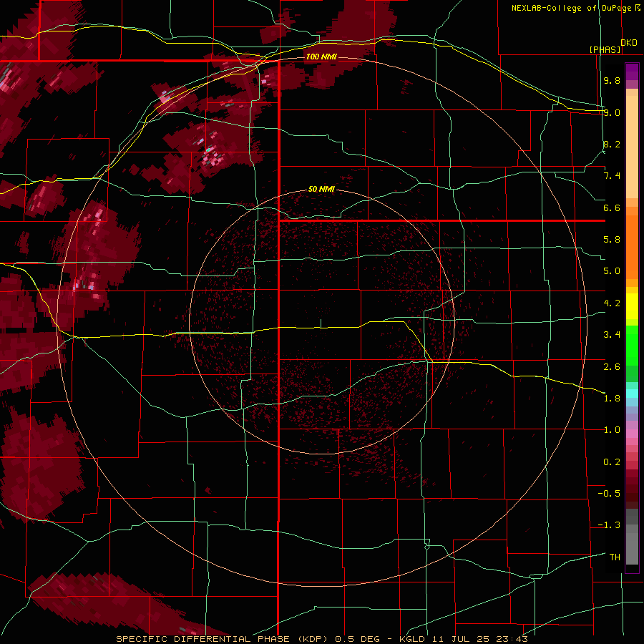Pick the green segment of the color bar

632,345
